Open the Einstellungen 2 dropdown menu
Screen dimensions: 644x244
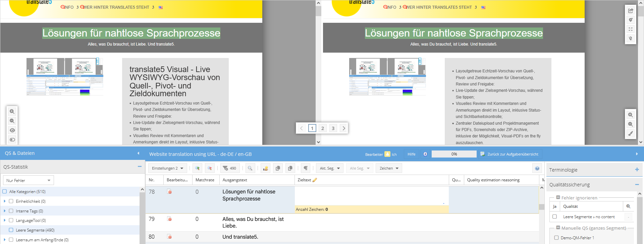tap(167, 168)
